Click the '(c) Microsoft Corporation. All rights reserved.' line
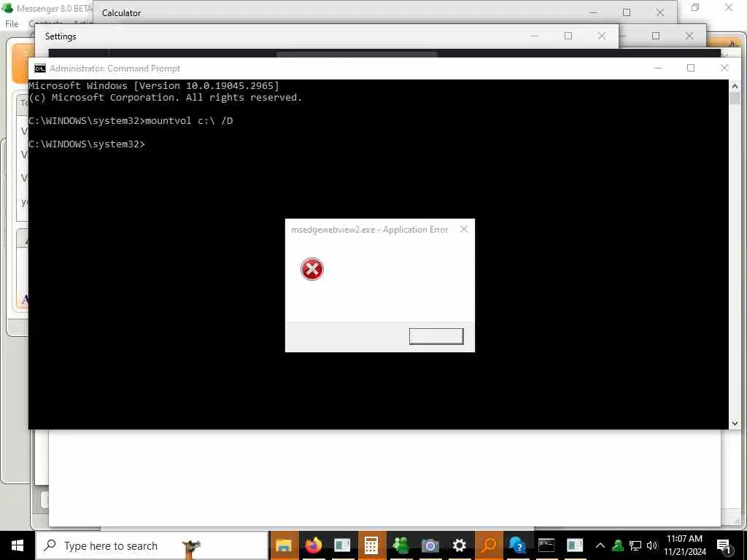 (166, 98)
